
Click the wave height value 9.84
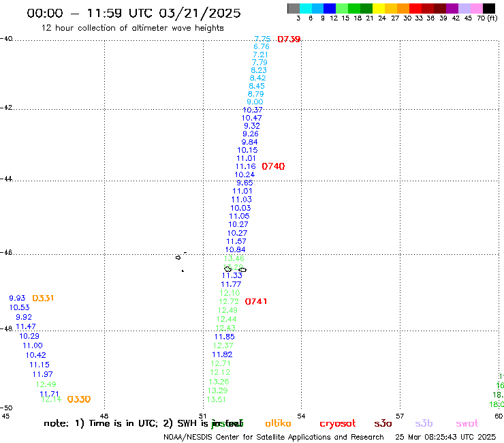[x=250, y=142]
